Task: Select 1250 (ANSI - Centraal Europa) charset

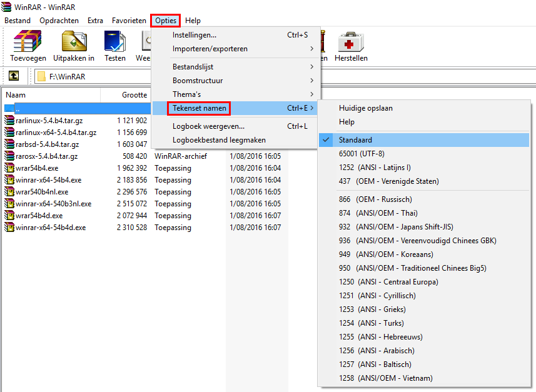Action: click(424, 281)
